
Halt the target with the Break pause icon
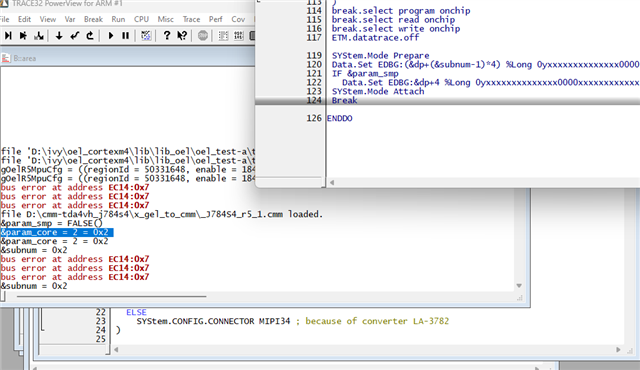click(x=126, y=36)
